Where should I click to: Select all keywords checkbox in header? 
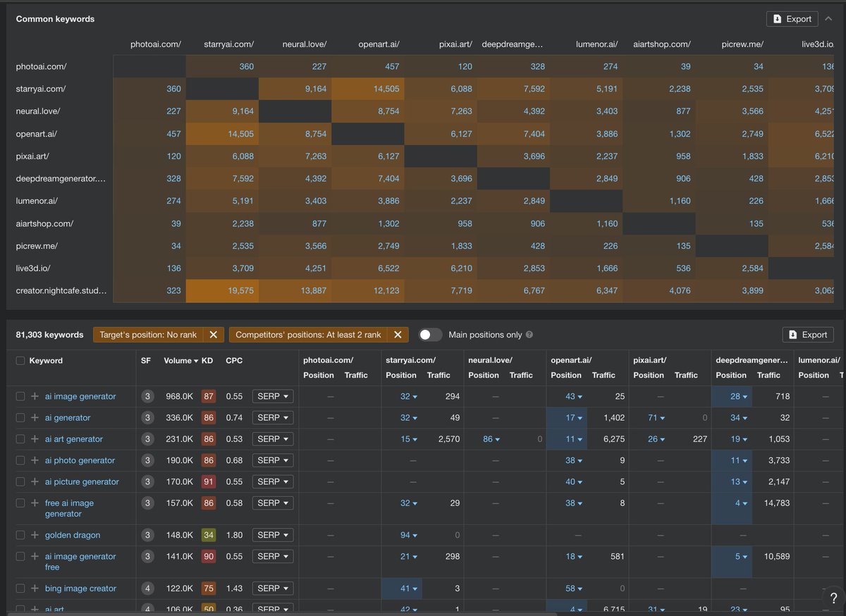click(x=20, y=360)
